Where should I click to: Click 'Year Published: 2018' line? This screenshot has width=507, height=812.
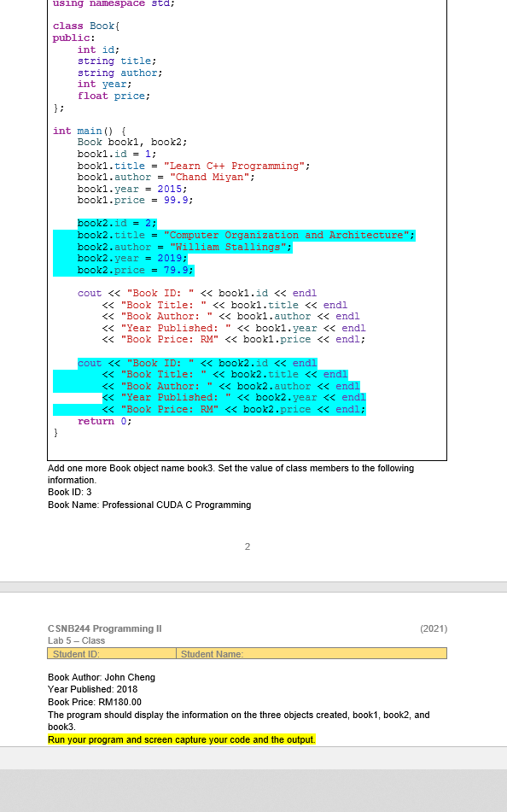93,689
